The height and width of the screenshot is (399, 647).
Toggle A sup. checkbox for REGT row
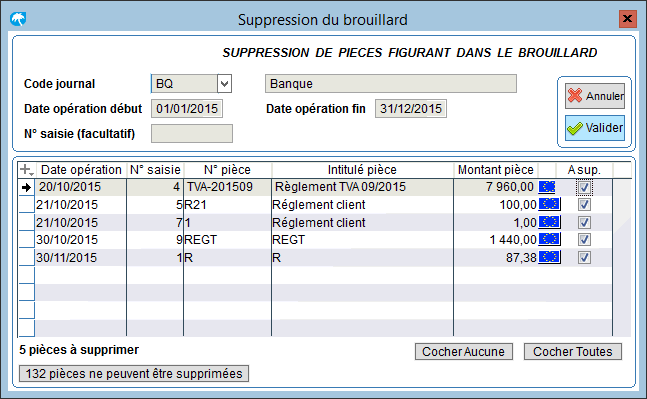coord(584,239)
